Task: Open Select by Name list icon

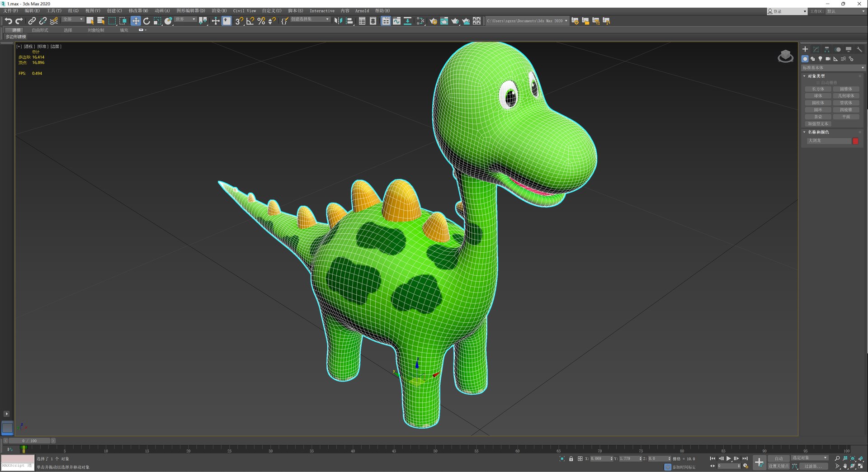Action: (x=101, y=21)
